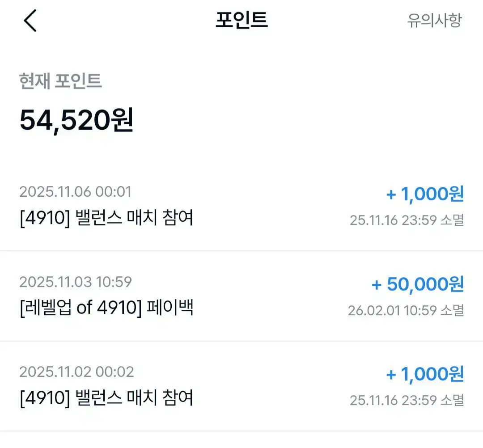Tap the back arrow icon

(x=30, y=21)
